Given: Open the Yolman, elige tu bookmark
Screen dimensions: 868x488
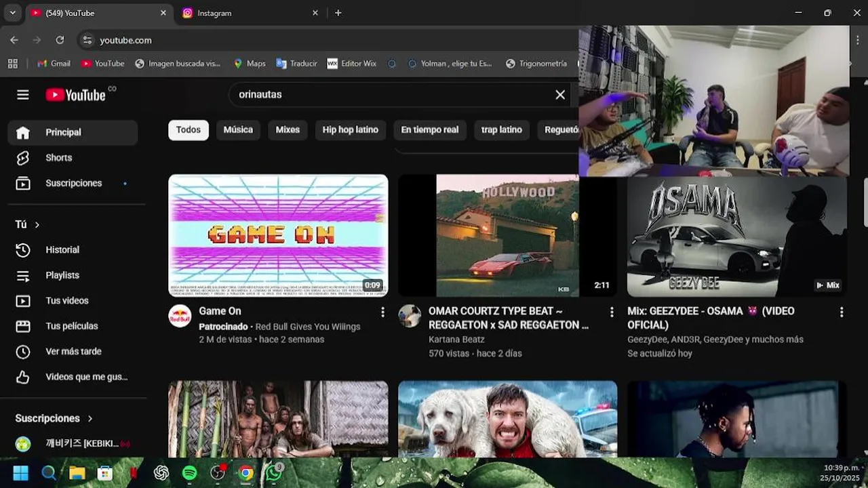Looking at the screenshot, I should pyautogui.click(x=450, y=63).
